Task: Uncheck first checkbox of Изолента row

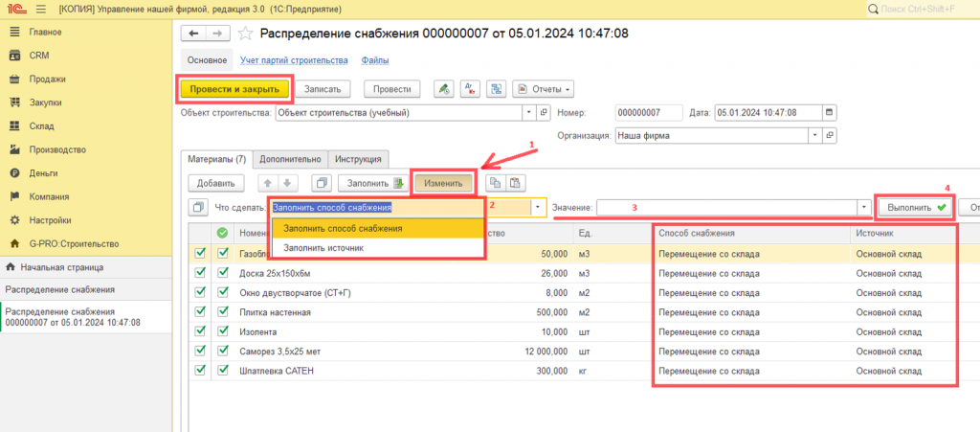Action: click(200, 330)
